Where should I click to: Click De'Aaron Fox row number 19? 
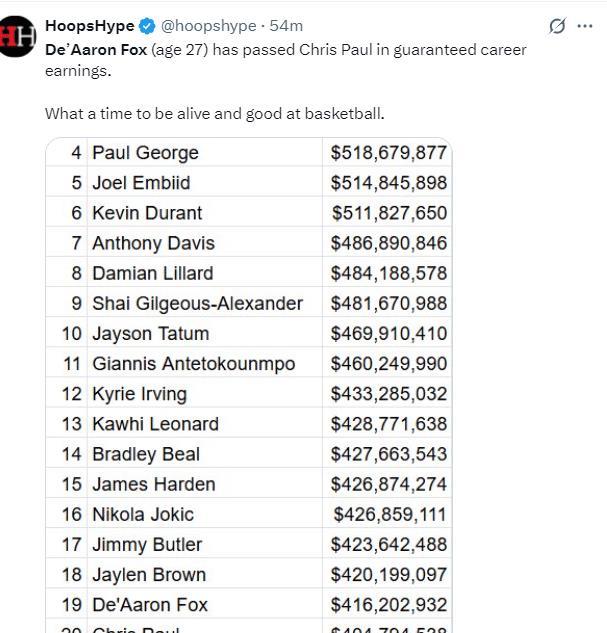pyautogui.click(x=72, y=605)
